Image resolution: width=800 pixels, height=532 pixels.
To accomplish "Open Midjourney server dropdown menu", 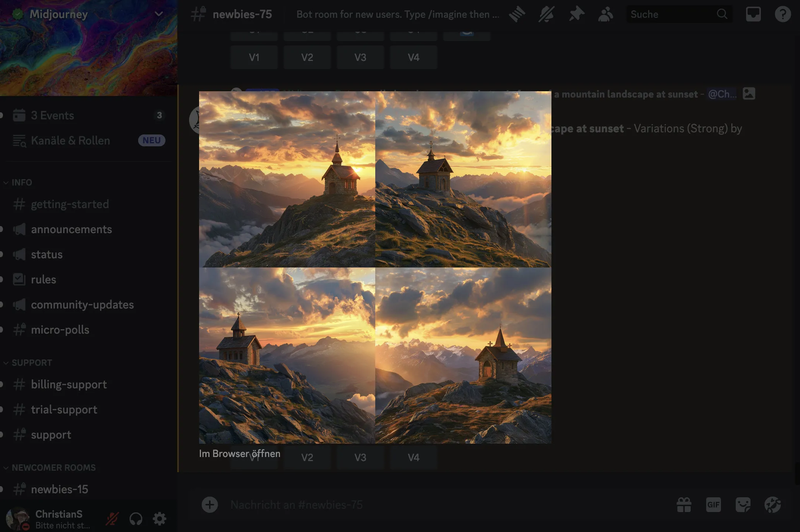I will coord(159,14).
